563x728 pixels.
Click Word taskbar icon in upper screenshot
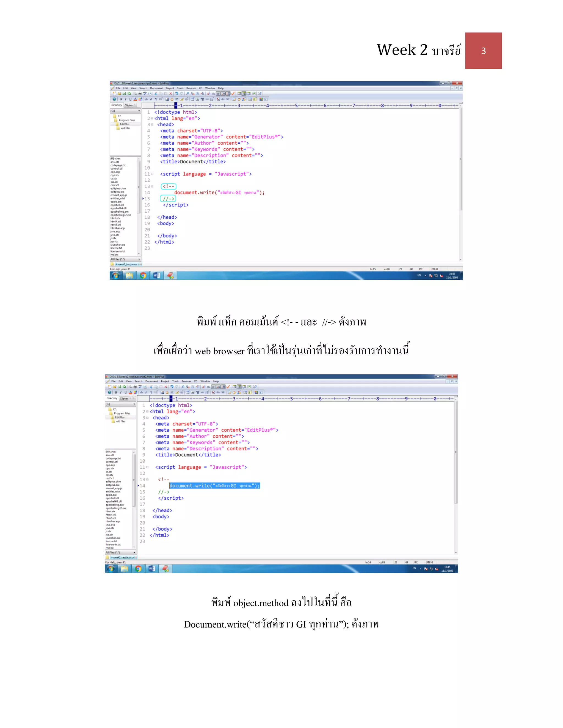click(x=156, y=275)
